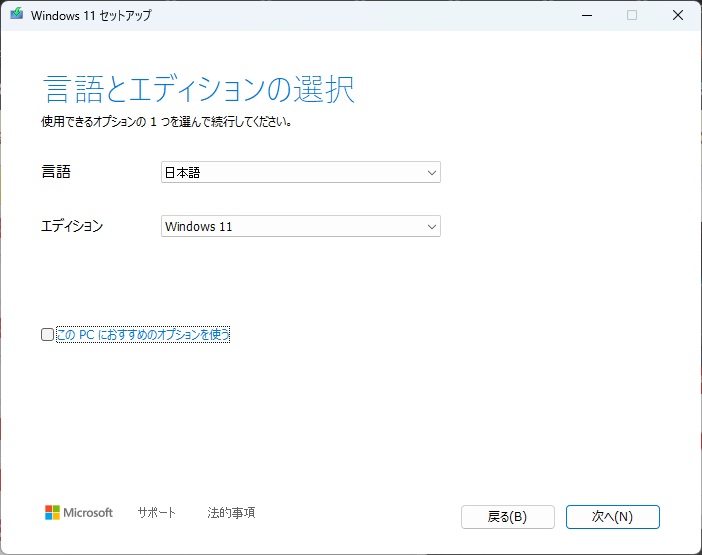Open the 言語 dropdown showing 日本語
Image resolution: width=702 pixels, height=555 pixels.
coord(301,172)
